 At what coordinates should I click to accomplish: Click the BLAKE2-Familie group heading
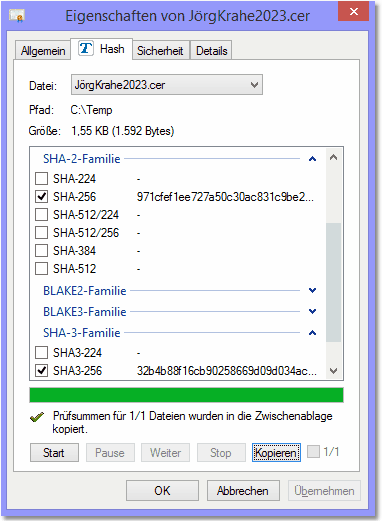click(85, 291)
